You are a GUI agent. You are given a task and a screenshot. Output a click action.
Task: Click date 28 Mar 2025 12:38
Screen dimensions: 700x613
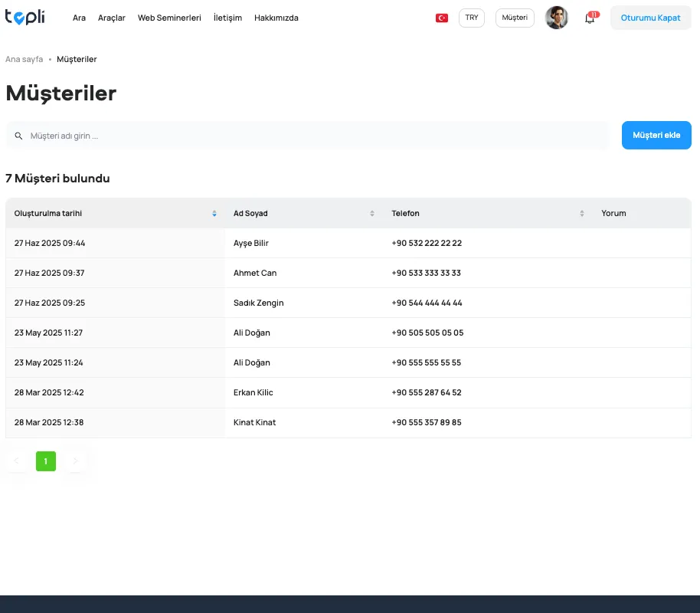pyautogui.click(x=49, y=422)
